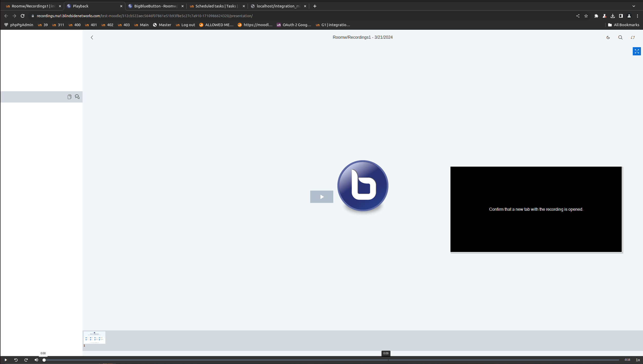Swap presentation and video layout

[633, 37]
